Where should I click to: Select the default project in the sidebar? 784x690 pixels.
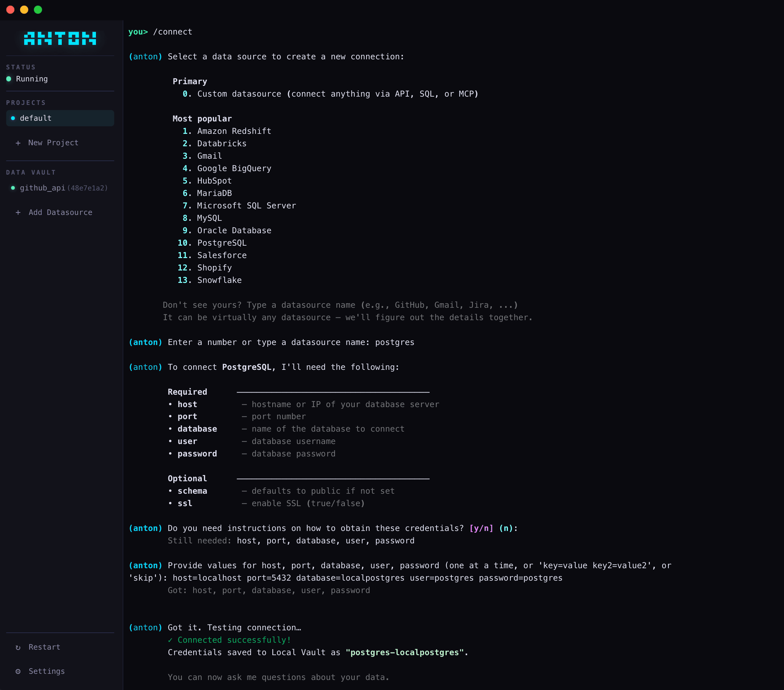click(x=60, y=118)
